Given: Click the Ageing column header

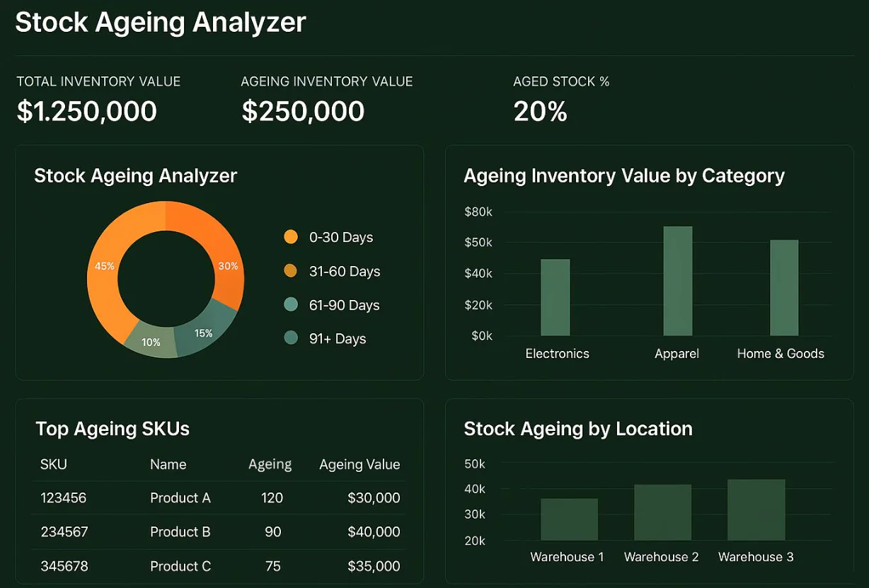Looking at the screenshot, I should (x=270, y=465).
